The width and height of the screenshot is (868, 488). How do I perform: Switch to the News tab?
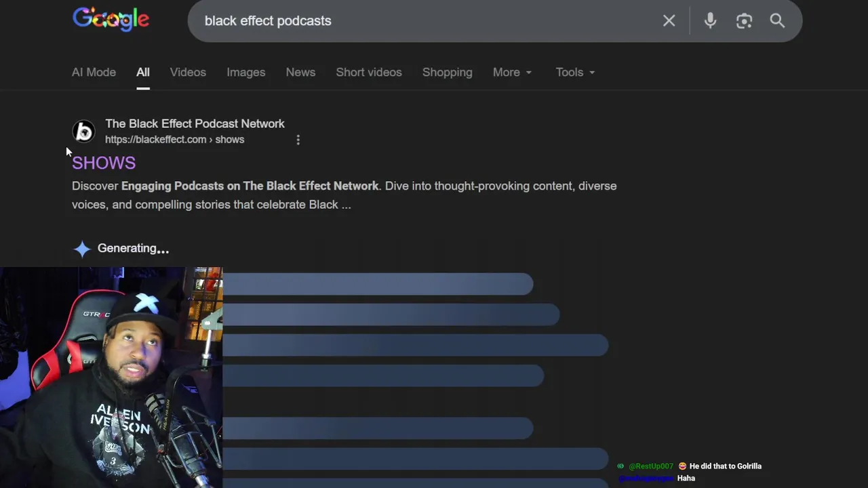(300, 72)
